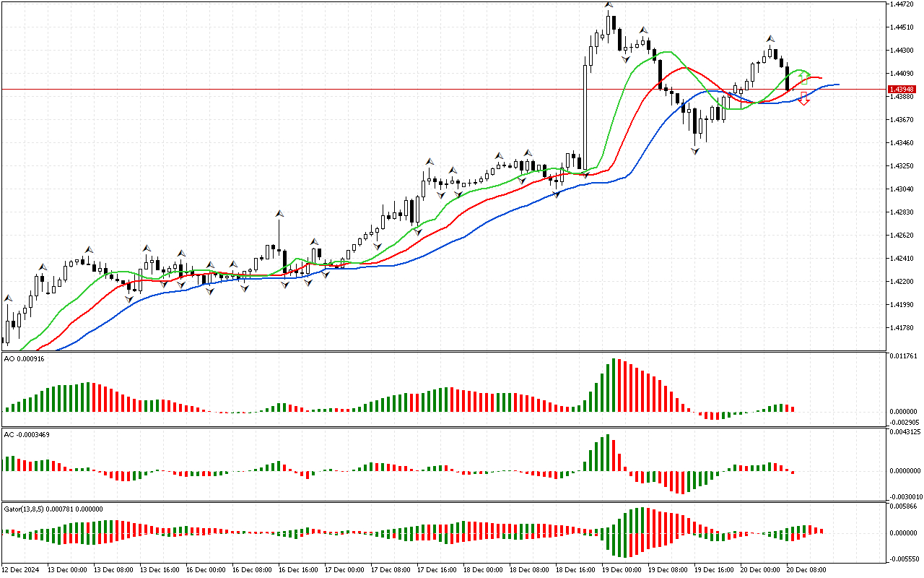Select the AC -0.0003469 indicator label

[27, 434]
